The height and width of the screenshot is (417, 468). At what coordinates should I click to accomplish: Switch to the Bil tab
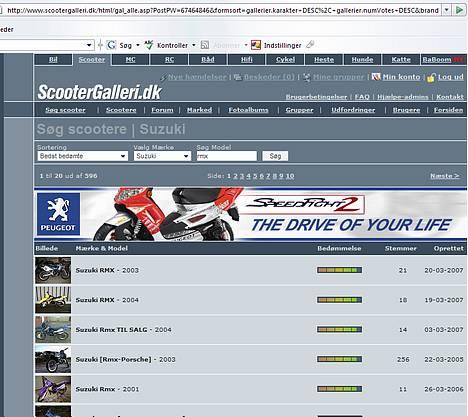[x=53, y=60]
